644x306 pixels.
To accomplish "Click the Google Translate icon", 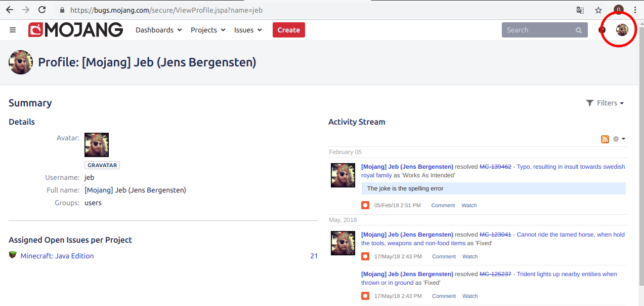I will (x=580, y=10).
